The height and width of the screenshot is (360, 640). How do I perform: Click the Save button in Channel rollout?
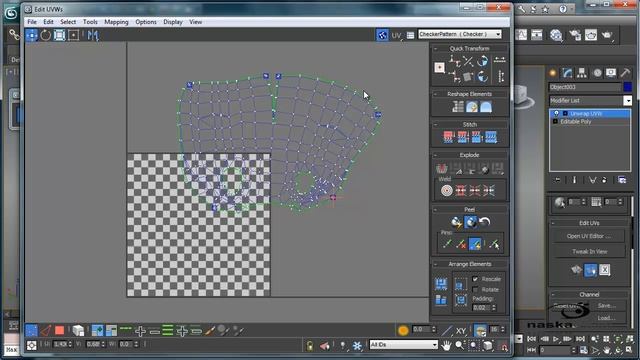pos(607,306)
